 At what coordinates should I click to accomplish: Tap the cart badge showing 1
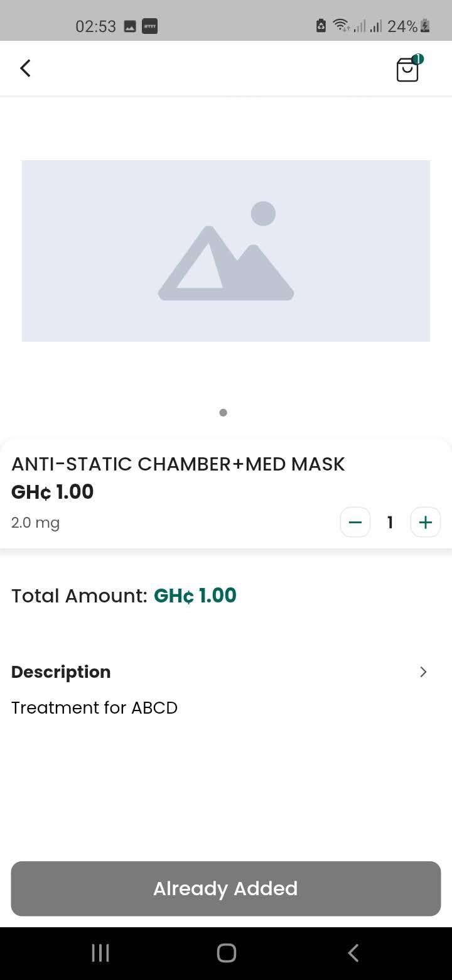pyautogui.click(x=418, y=59)
